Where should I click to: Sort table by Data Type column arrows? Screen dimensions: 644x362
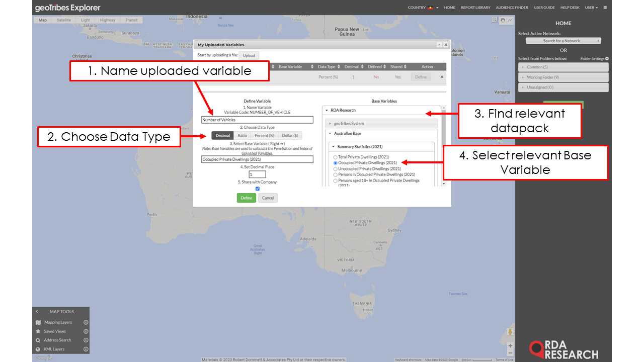pyautogui.click(x=340, y=66)
